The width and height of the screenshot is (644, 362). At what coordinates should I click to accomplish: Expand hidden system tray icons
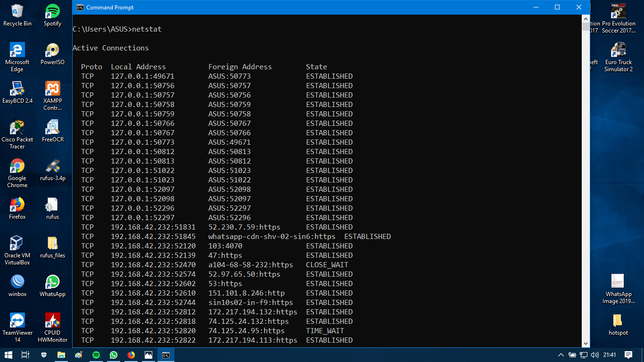561,355
